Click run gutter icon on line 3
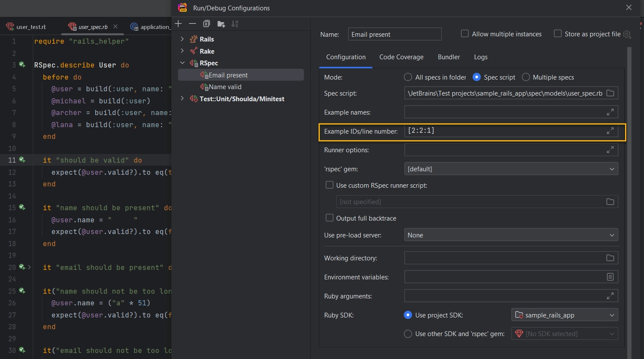This screenshot has height=359, width=644. 22,65
